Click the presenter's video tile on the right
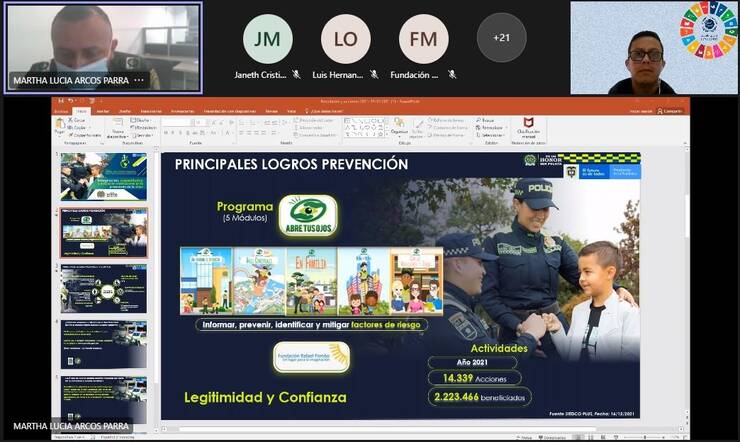 point(653,48)
